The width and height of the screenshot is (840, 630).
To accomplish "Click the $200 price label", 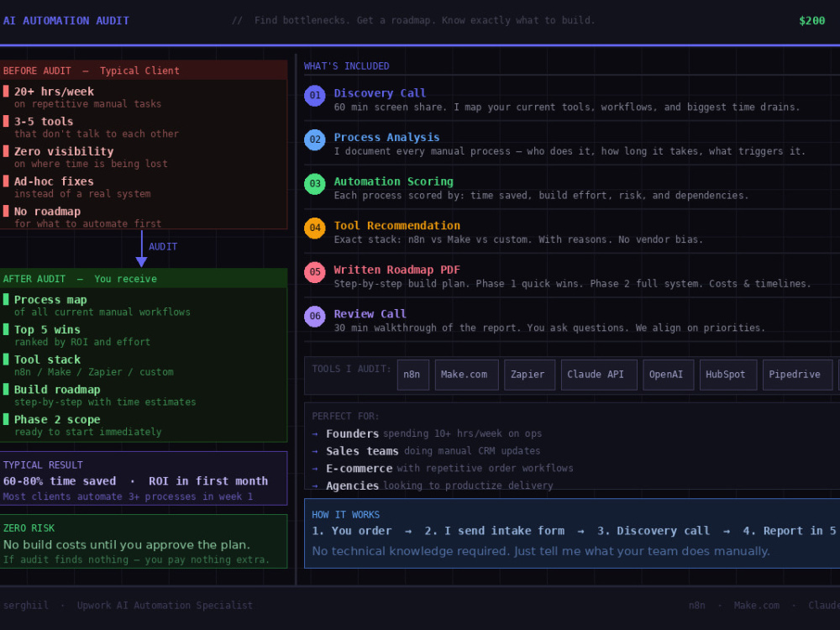I will point(811,20).
